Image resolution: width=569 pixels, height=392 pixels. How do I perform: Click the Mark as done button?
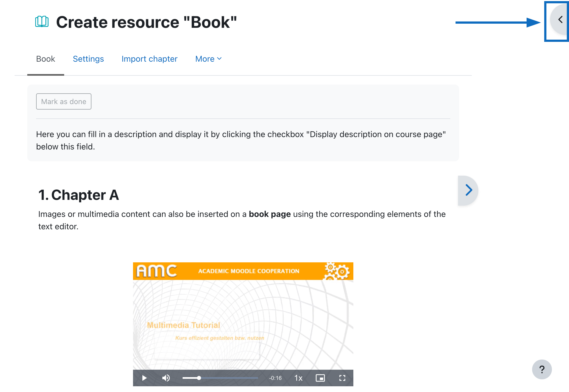coord(64,101)
